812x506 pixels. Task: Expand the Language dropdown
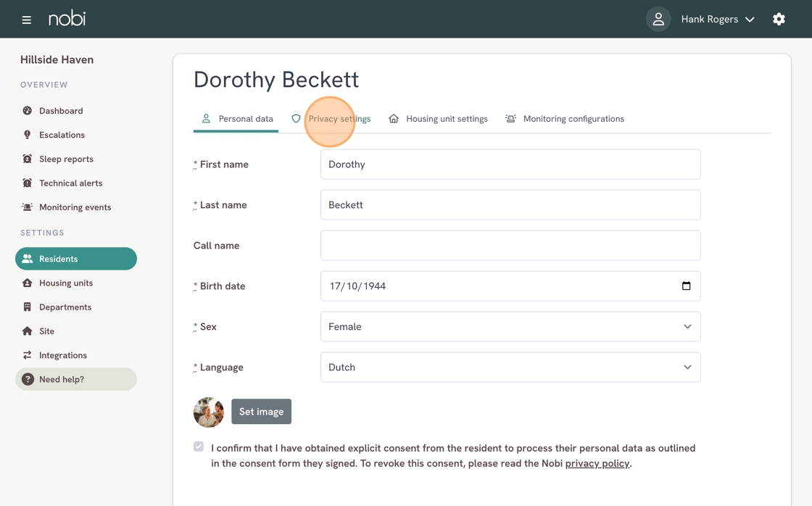tap(510, 368)
